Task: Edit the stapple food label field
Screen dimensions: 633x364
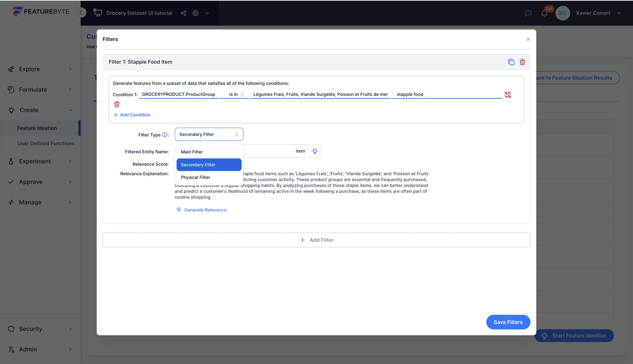Action: click(447, 95)
